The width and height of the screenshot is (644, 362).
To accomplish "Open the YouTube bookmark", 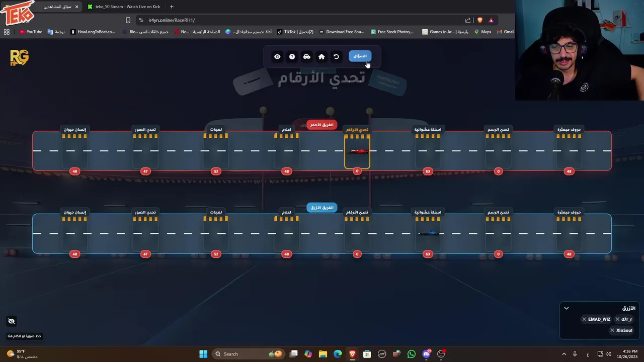I will (x=31, y=32).
